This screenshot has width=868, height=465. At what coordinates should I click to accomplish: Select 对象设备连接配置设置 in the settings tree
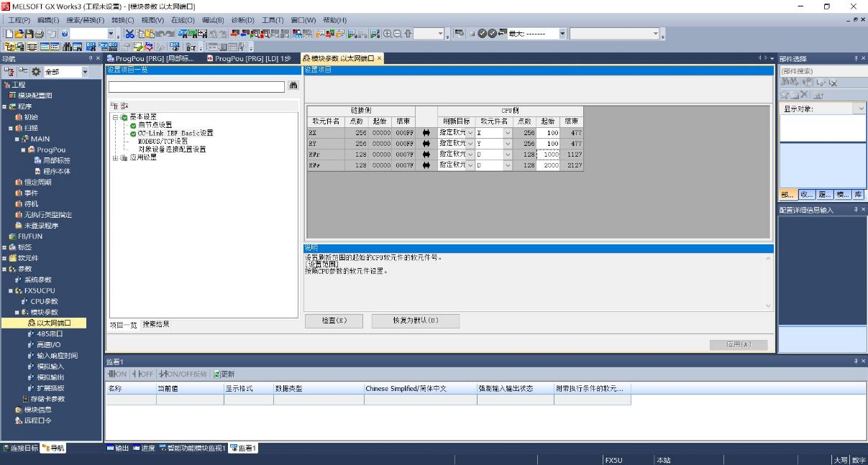pos(171,149)
